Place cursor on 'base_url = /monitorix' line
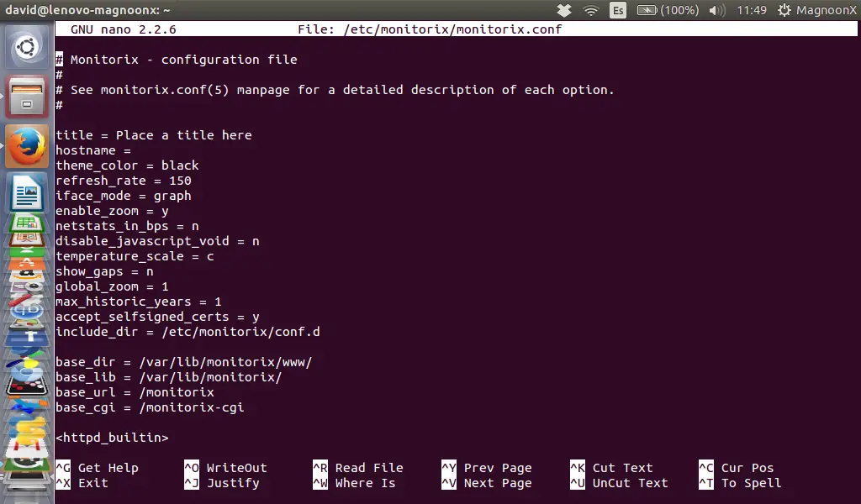861x504 pixels. coord(135,392)
